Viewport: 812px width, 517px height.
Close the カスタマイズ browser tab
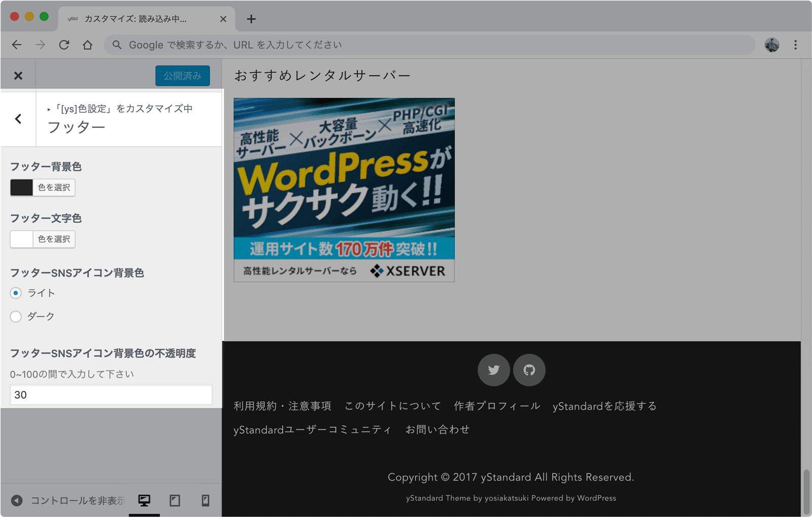223,19
